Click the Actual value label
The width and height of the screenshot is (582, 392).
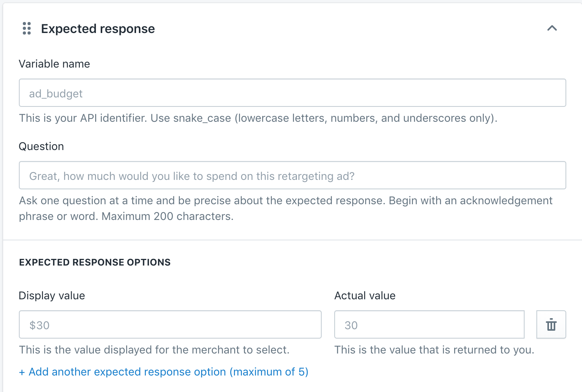[365, 296]
